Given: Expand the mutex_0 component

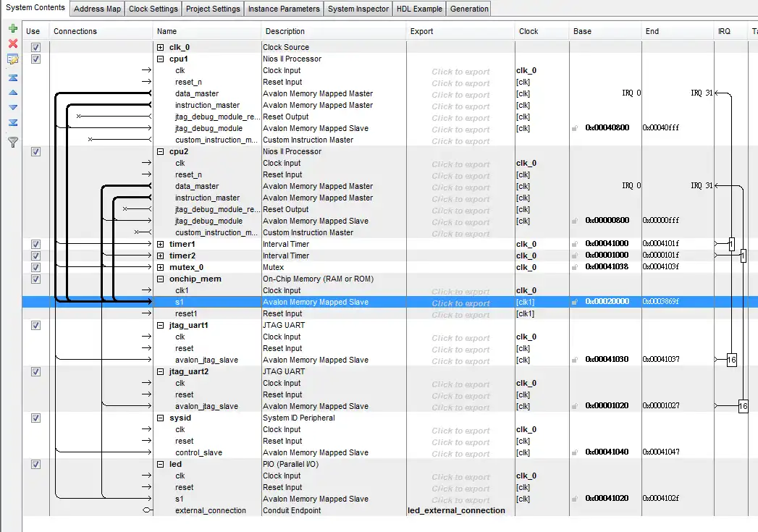Looking at the screenshot, I should (161, 268).
